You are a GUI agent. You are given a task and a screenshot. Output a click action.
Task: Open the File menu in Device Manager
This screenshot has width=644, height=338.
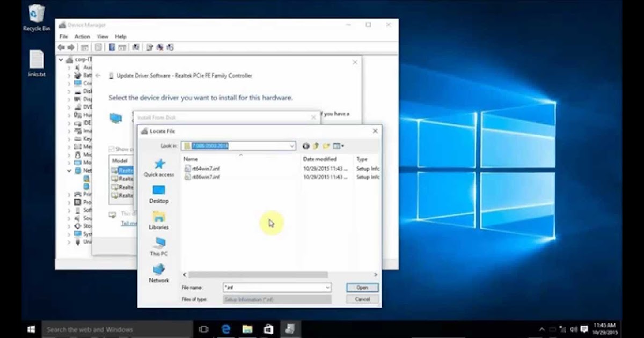[64, 36]
